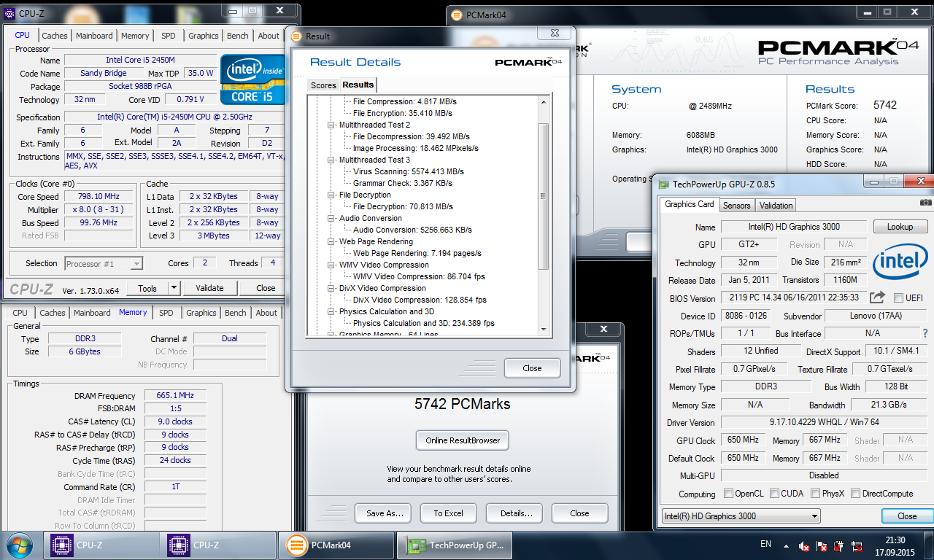Viewport: 934px width, 560px height.
Task: Click the Result window title bar icon
Action: pos(297,36)
